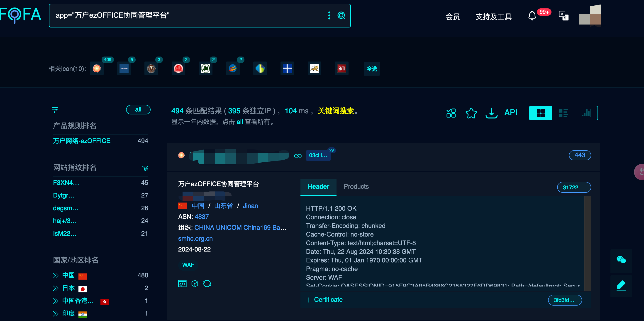
Task: Click the Jinan city link
Action: point(250,206)
